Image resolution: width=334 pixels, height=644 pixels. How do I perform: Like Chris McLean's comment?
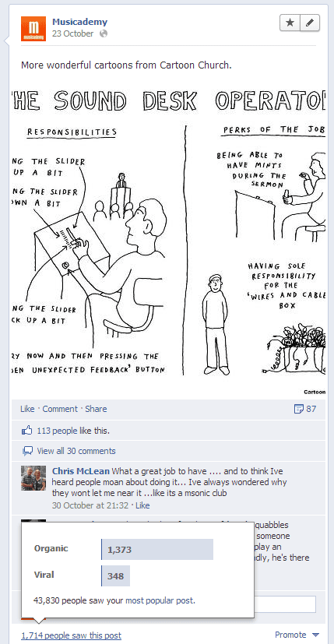(142, 505)
